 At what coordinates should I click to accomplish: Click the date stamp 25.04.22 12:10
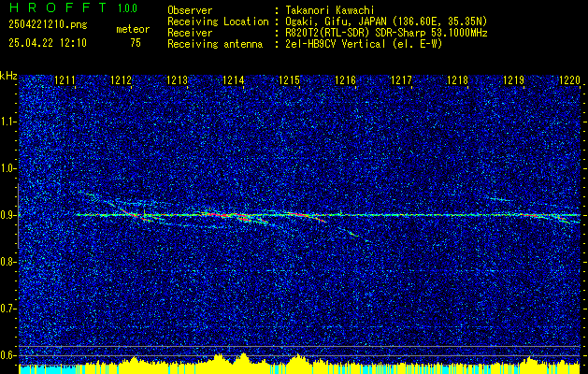pyautogui.click(x=48, y=43)
